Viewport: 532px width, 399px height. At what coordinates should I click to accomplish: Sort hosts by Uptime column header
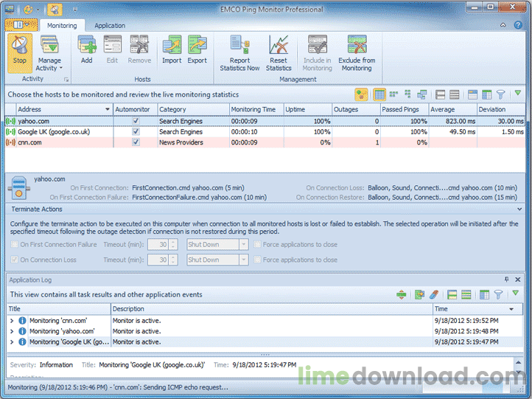pyautogui.click(x=308, y=109)
